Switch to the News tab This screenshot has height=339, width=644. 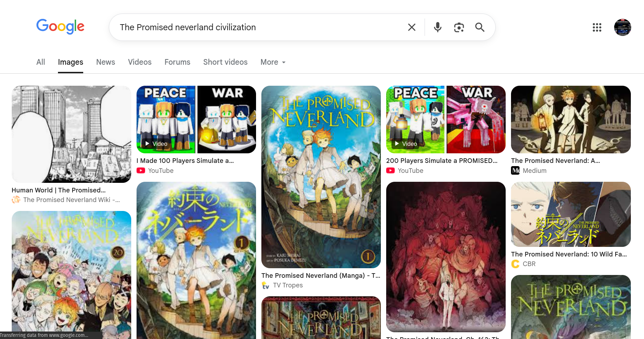[106, 62]
